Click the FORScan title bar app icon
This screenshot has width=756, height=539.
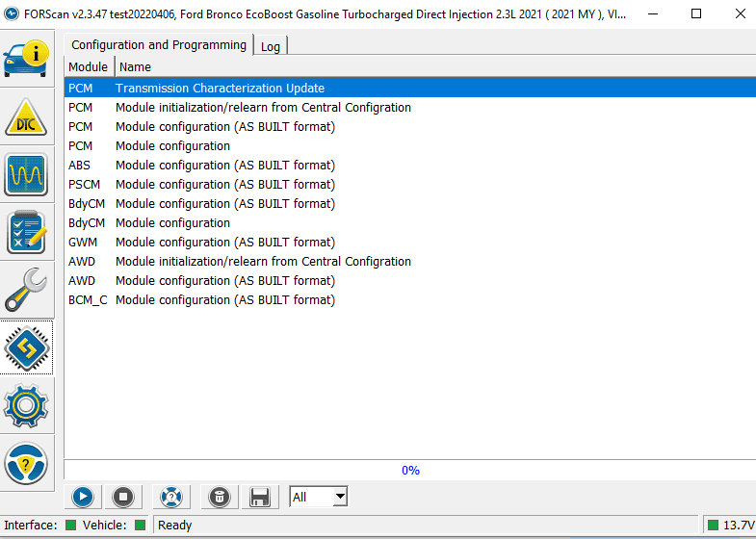(x=12, y=13)
